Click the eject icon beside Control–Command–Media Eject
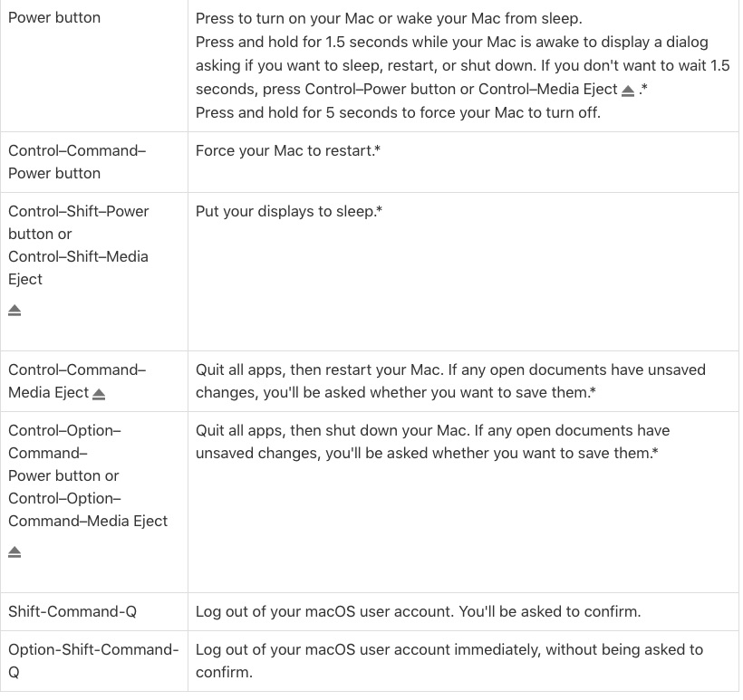 99,394
